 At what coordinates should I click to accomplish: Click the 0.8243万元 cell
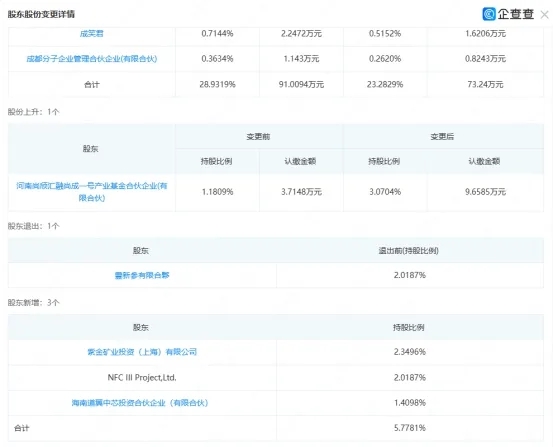[x=485, y=59]
